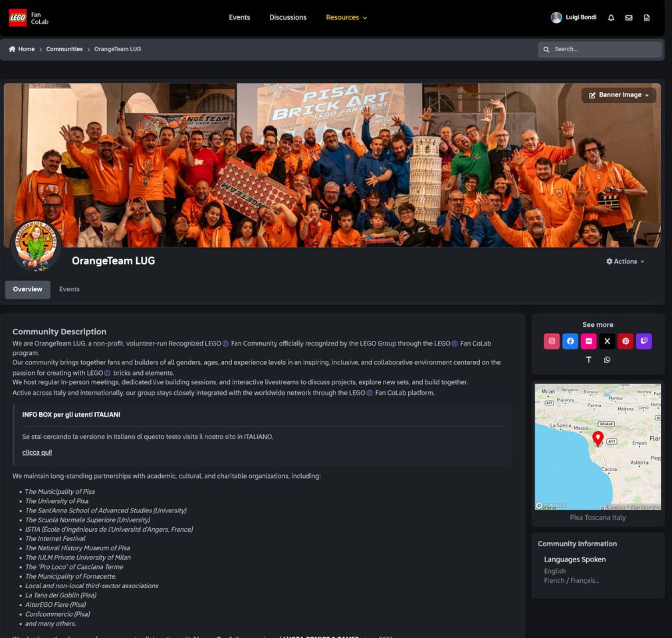The height and width of the screenshot is (638, 672).
Task: Click 'Pisa Toscana Italy' caption
Action: click(x=598, y=518)
